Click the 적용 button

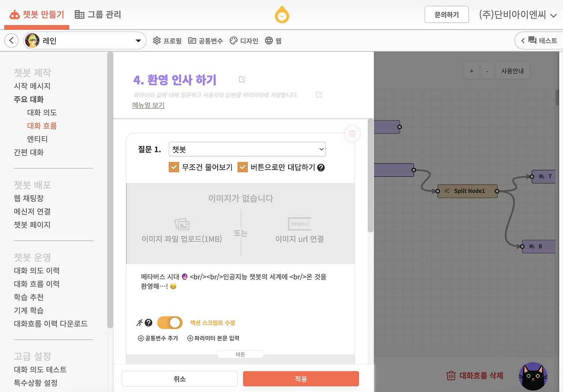[300, 378]
